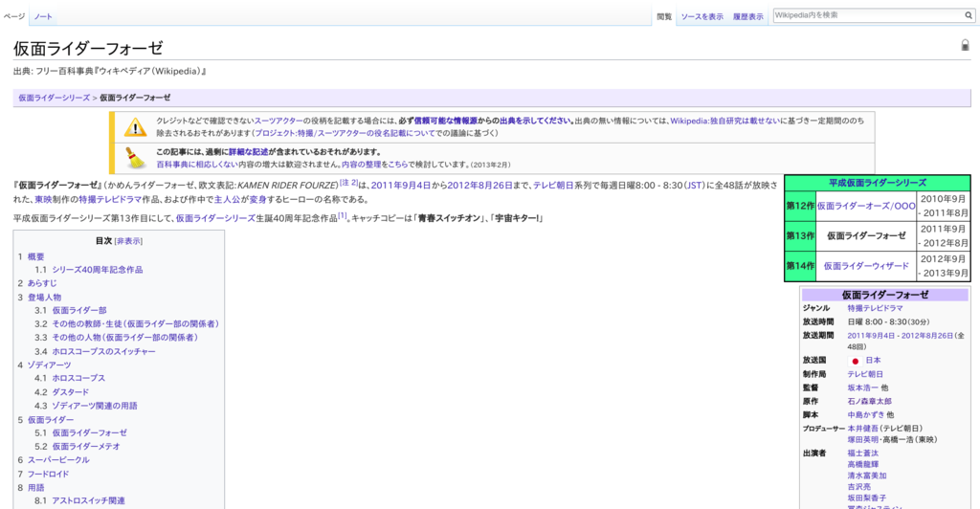Click the search magnifier icon
The height and width of the screenshot is (509, 980).
(x=969, y=15)
